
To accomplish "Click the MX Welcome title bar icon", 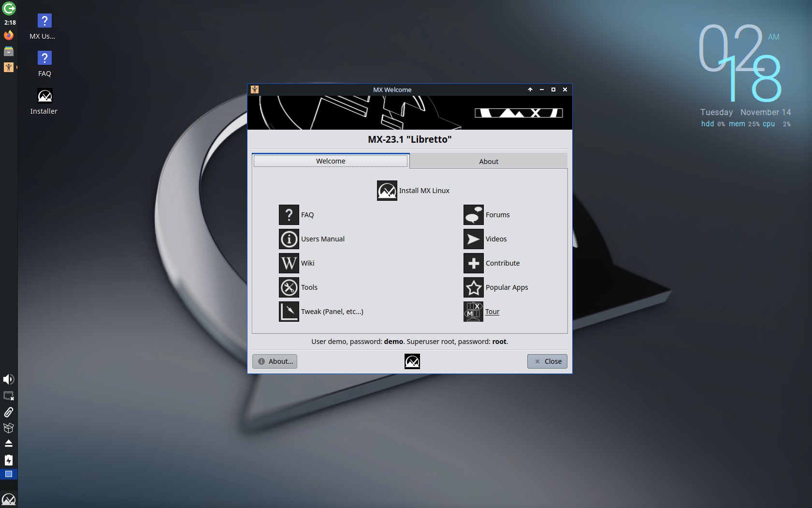I will coord(255,90).
